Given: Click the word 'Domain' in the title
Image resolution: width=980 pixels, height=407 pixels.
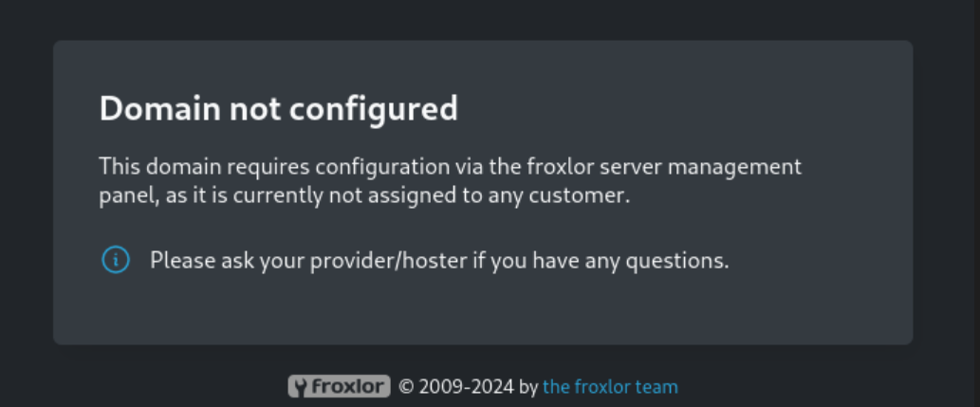Looking at the screenshot, I should click(160, 108).
